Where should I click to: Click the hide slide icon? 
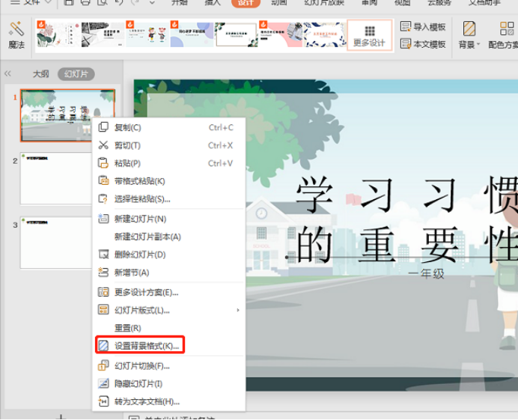tap(103, 383)
